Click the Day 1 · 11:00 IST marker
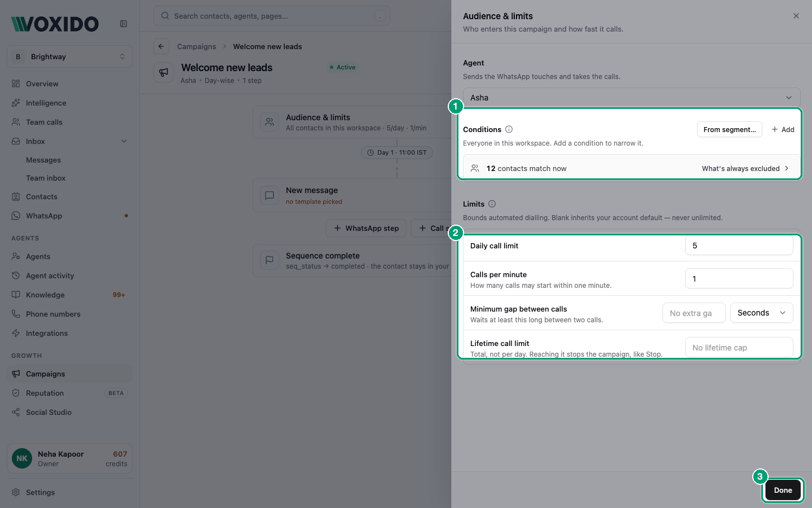 [x=397, y=152]
